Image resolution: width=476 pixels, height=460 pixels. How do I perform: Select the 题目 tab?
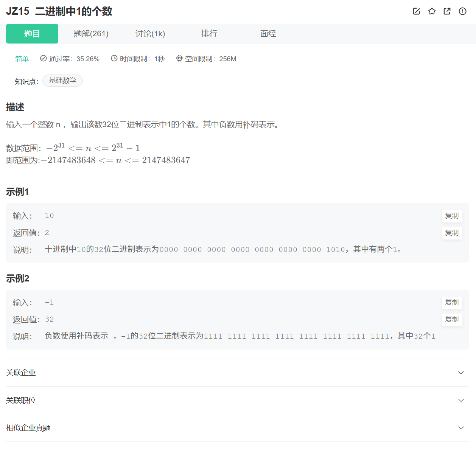32,34
